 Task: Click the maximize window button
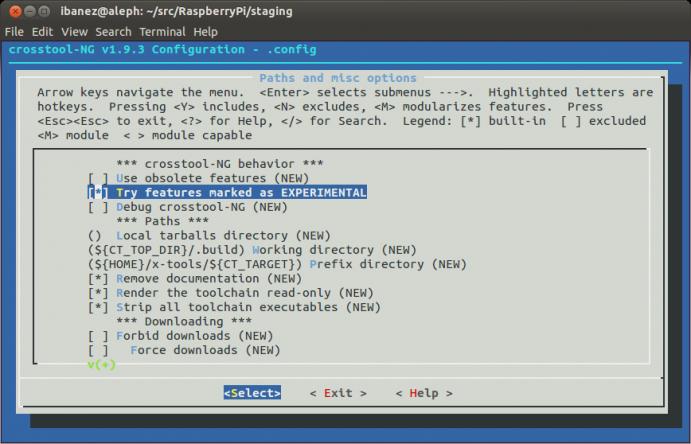(44, 11)
